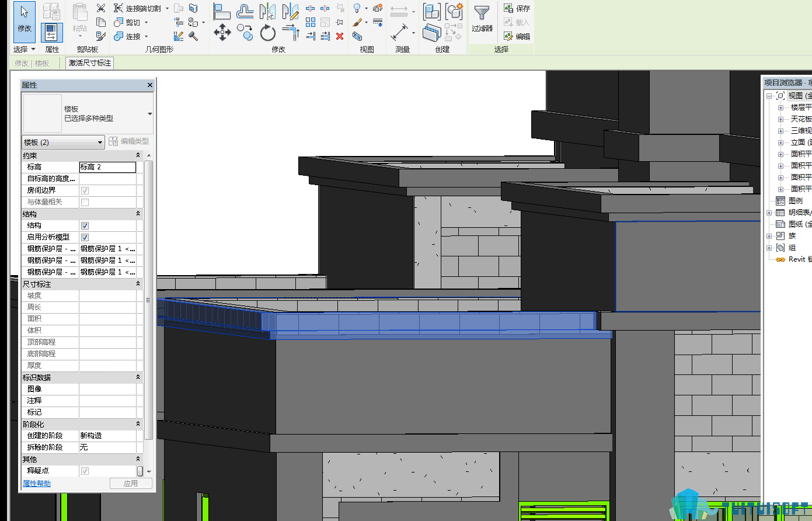Screen dimensions: 812x521
Task: Expand the 族 node in the project browser
Action: (x=769, y=236)
